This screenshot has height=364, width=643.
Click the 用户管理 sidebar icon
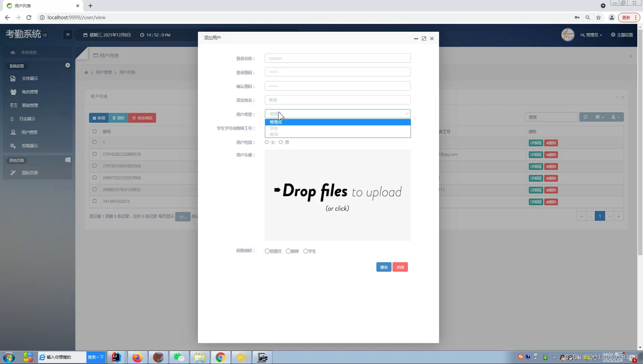click(x=13, y=132)
